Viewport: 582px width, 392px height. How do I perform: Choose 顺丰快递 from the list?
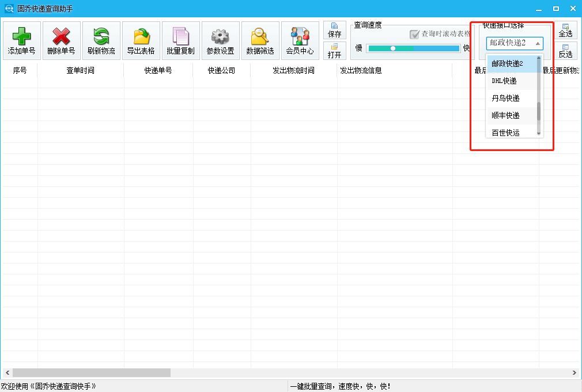click(x=512, y=115)
